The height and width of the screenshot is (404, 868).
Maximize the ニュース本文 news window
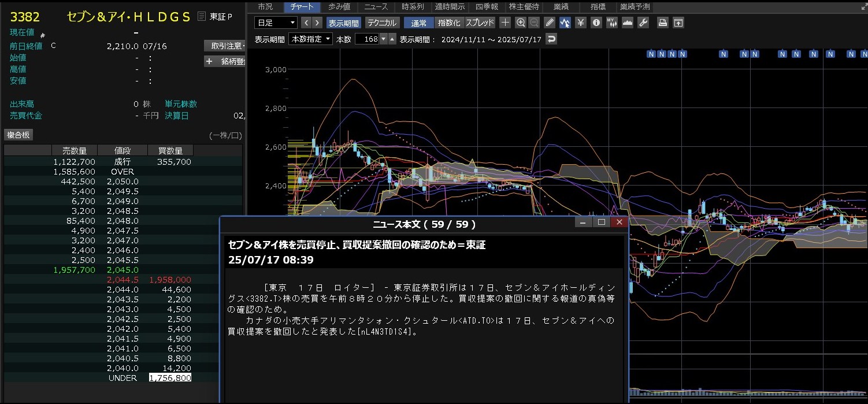point(602,223)
